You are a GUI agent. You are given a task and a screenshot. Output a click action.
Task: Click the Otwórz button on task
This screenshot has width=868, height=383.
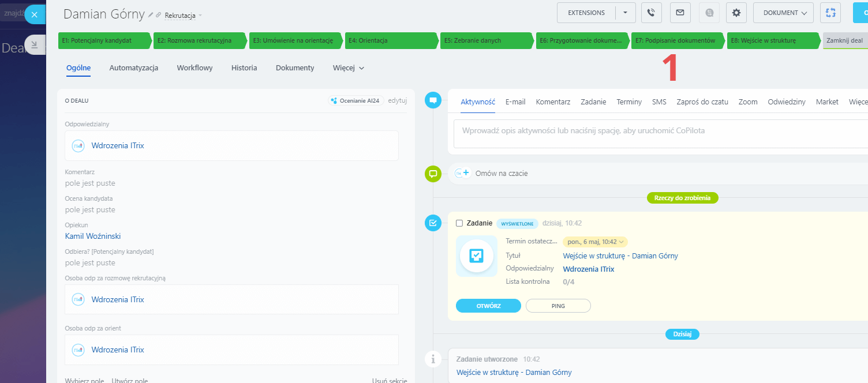488,306
